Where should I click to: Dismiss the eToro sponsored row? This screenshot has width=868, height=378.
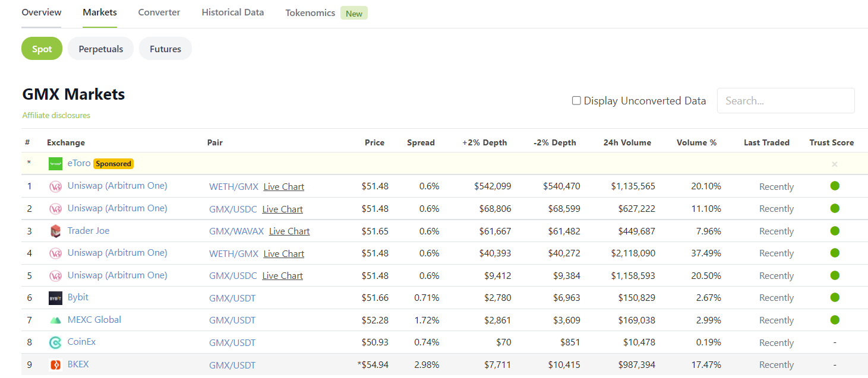click(834, 164)
